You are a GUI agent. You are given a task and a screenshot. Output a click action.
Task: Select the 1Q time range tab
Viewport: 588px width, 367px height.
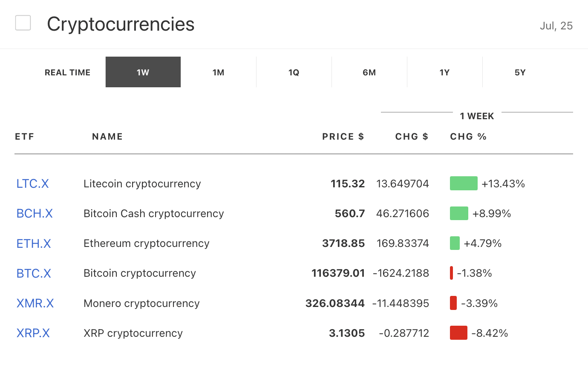click(x=294, y=72)
